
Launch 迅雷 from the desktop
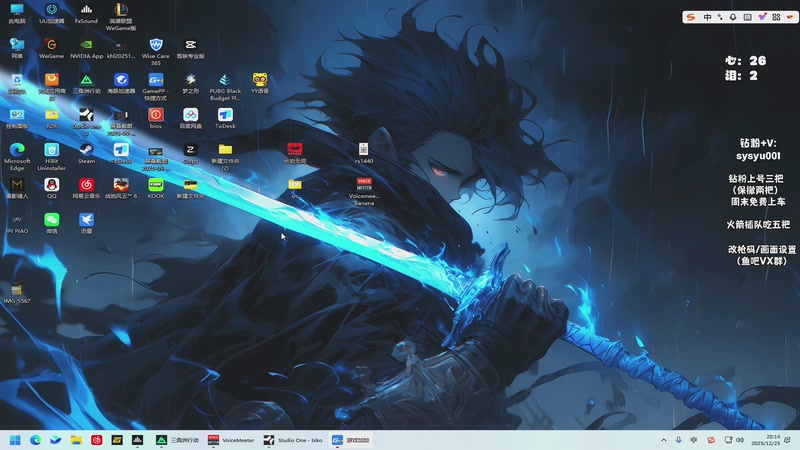86,223
